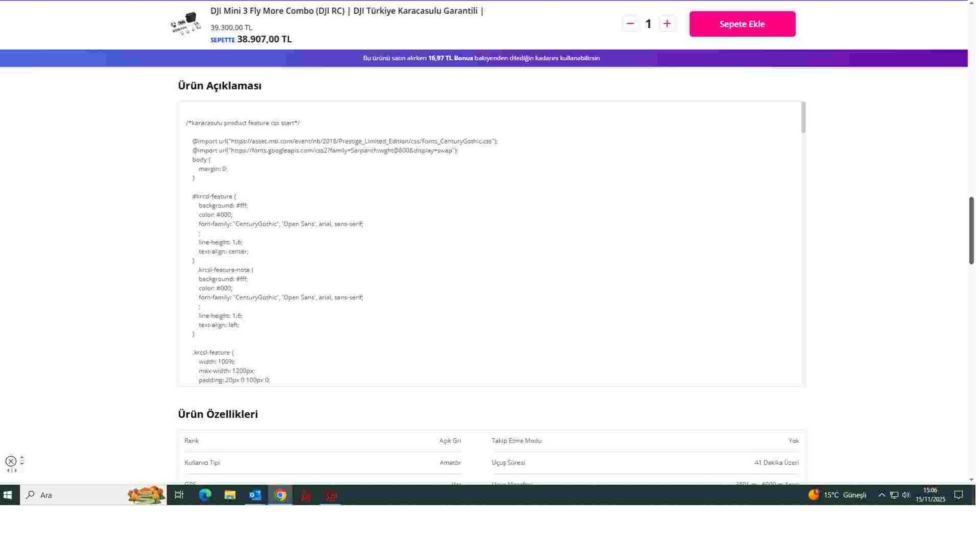Image resolution: width=980 pixels, height=551 pixels.
Task: Click the Ürün Açıklaması heading
Action: [220, 86]
